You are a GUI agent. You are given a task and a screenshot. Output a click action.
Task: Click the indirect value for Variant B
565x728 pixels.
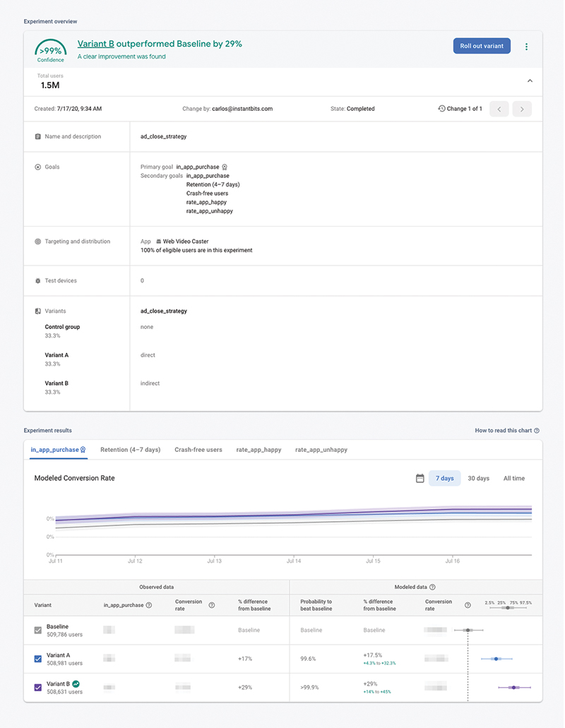[150, 383]
